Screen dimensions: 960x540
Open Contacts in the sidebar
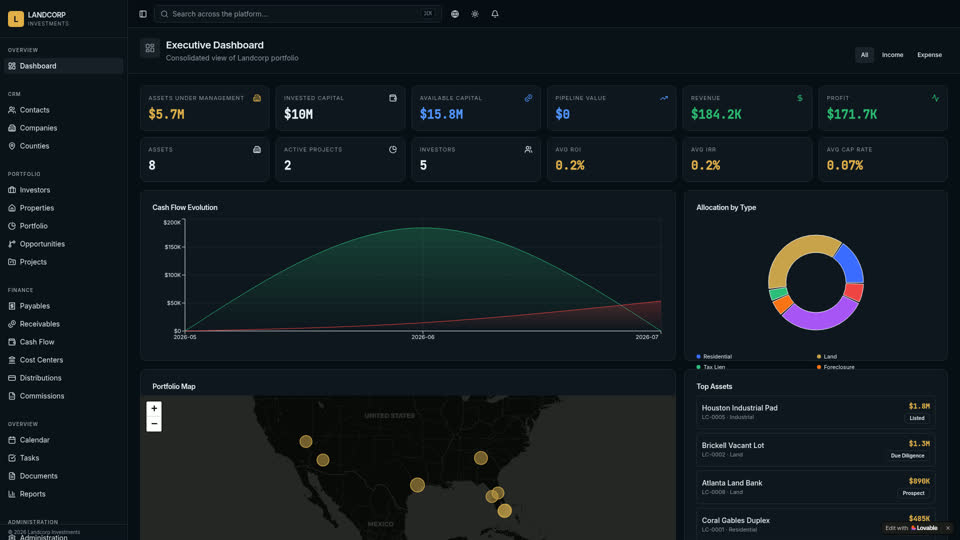tap(64, 110)
